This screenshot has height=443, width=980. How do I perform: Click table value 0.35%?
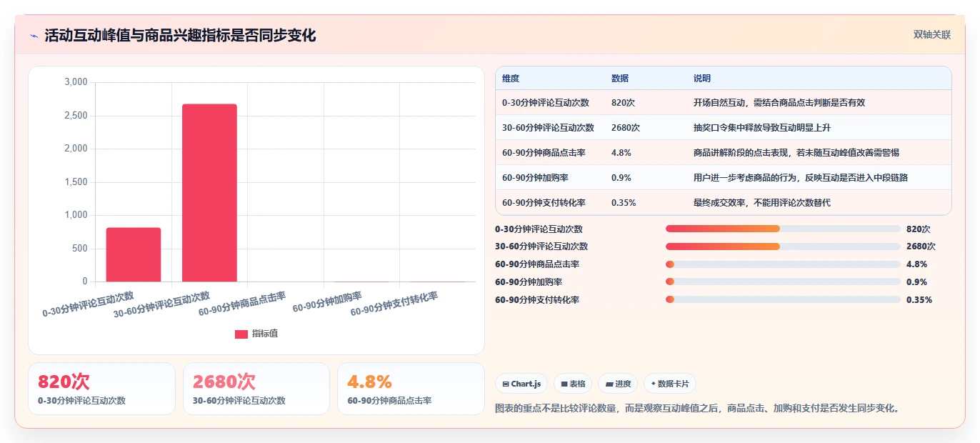pyautogui.click(x=624, y=203)
